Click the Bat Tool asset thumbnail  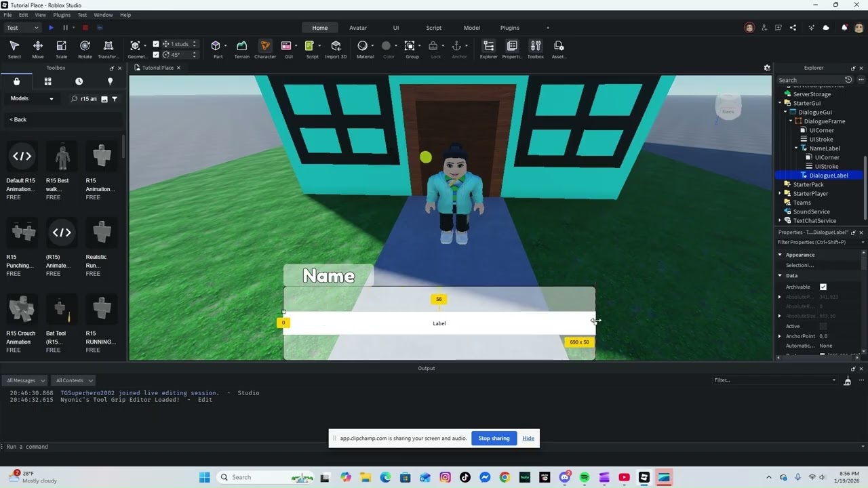62,309
